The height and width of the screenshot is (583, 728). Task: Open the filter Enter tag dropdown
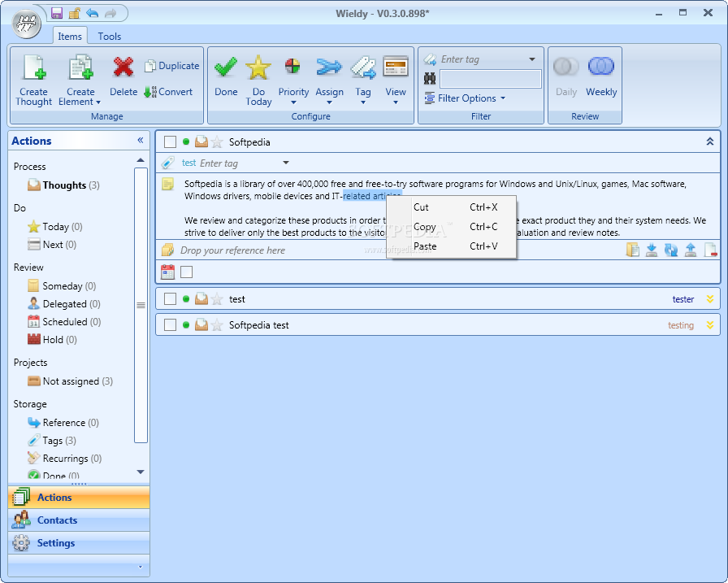(x=532, y=59)
